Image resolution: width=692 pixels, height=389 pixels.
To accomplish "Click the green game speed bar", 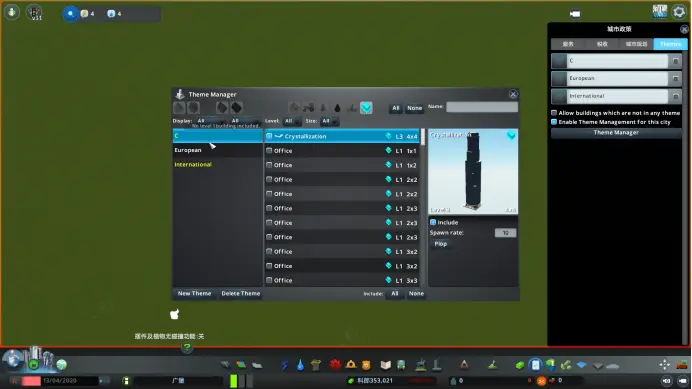I will tap(233, 381).
